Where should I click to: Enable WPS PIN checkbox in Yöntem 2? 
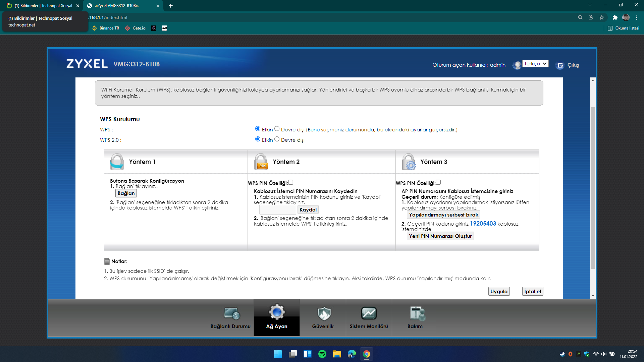click(291, 182)
